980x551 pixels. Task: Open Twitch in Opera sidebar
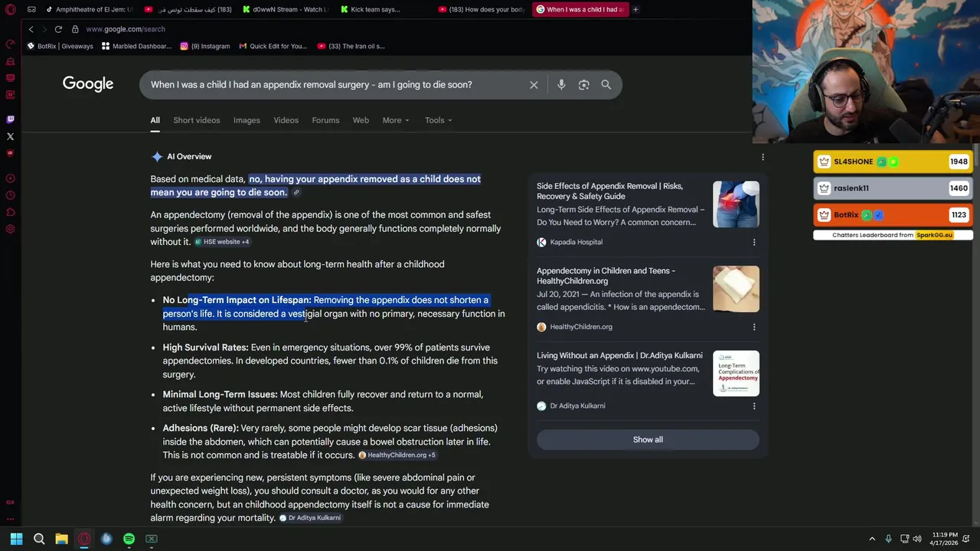(x=10, y=119)
